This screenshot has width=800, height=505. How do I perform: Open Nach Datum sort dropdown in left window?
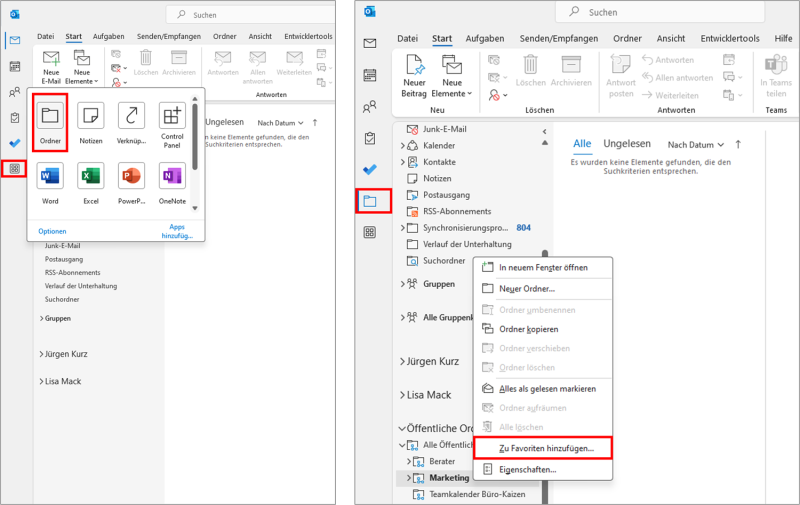click(x=281, y=123)
